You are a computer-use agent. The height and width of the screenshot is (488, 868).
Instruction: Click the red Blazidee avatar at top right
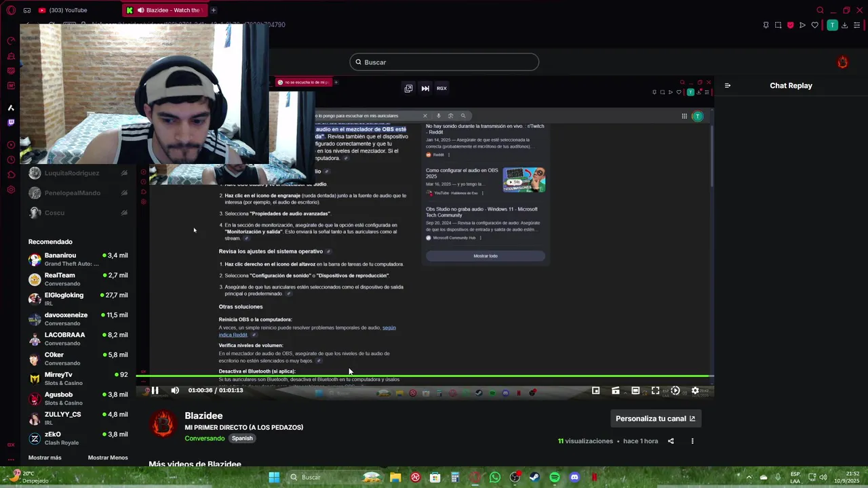click(843, 62)
